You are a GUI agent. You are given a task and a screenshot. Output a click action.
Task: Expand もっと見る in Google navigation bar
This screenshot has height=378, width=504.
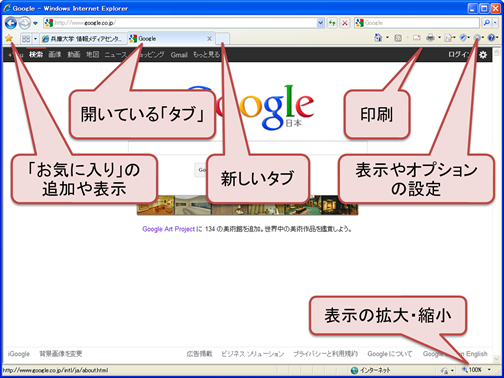206,54
